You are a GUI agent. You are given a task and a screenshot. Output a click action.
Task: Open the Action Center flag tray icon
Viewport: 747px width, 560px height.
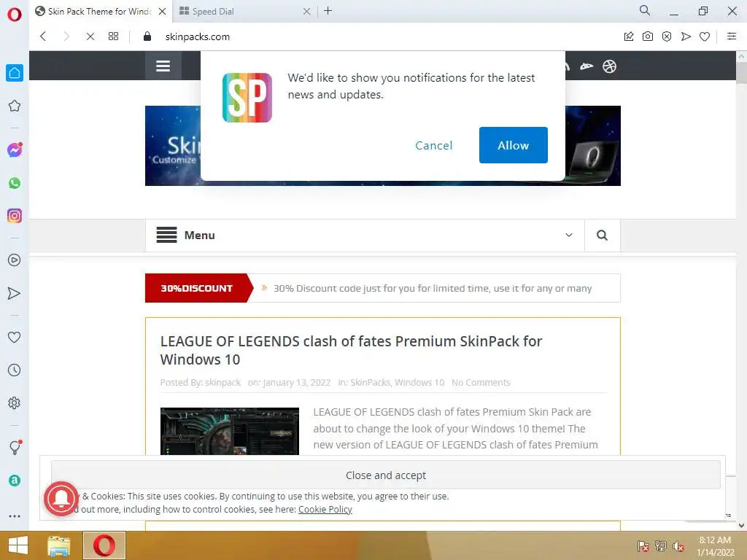click(643, 546)
